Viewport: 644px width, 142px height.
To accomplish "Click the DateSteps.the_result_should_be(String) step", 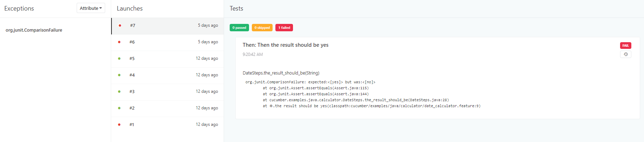I will click(x=281, y=73).
